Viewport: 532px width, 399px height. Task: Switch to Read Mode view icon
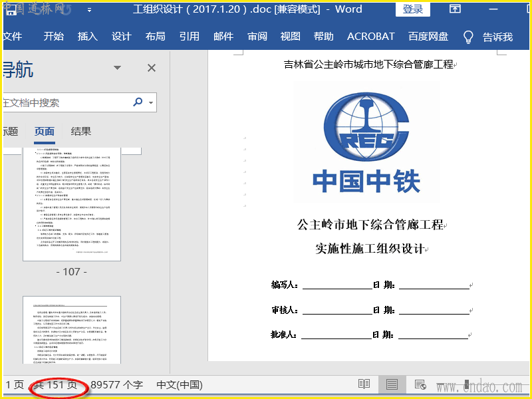[x=364, y=384]
